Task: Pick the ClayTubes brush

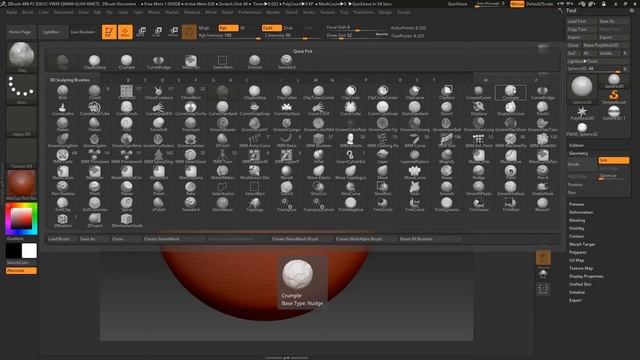Action: click(287, 92)
